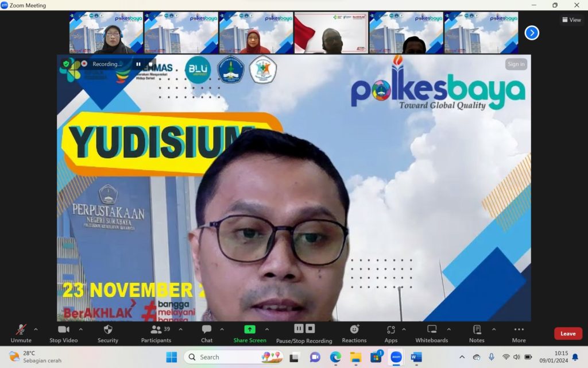Turn off camera with Stop Video
The image size is (588, 368).
click(63, 333)
